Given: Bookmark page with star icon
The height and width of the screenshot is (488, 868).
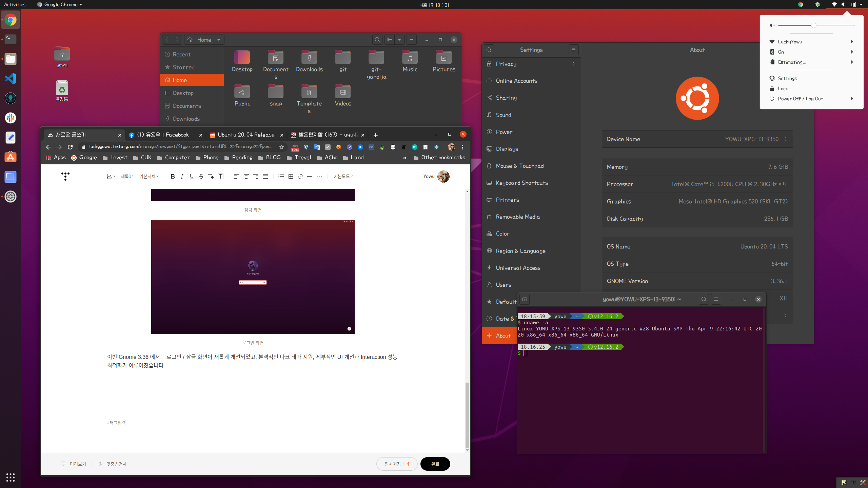Looking at the screenshot, I should (x=281, y=147).
